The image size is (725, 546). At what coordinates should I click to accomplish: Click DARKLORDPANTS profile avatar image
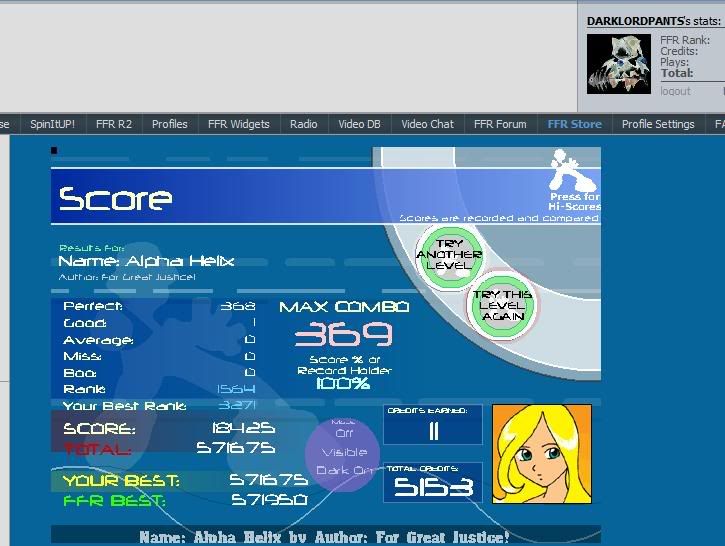pos(619,64)
